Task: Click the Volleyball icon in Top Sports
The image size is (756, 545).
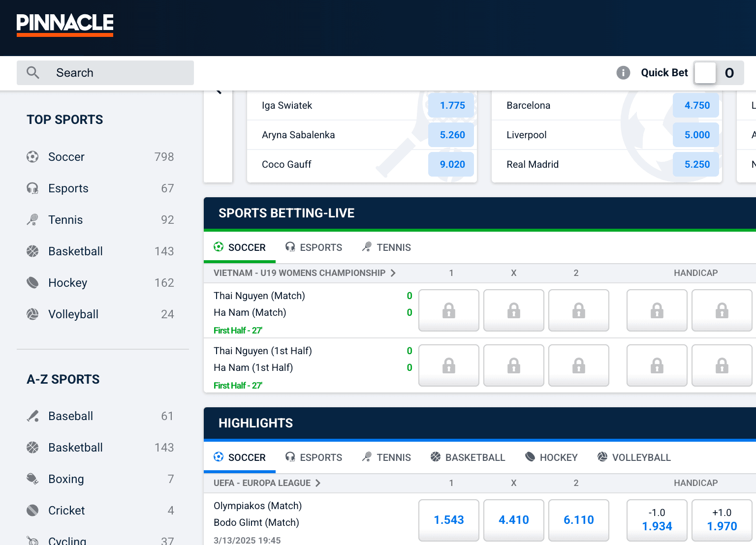Action: (32, 314)
